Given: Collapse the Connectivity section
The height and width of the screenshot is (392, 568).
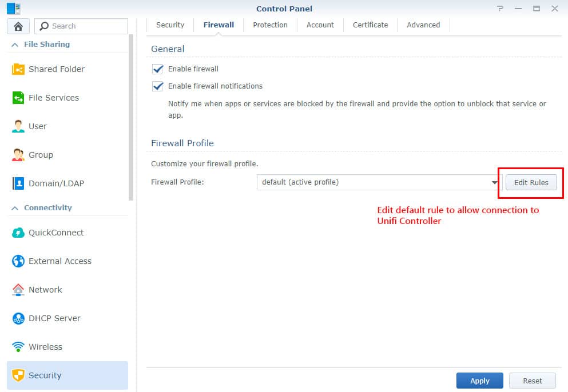Looking at the screenshot, I should pyautogui.click(x=15, y=208).
